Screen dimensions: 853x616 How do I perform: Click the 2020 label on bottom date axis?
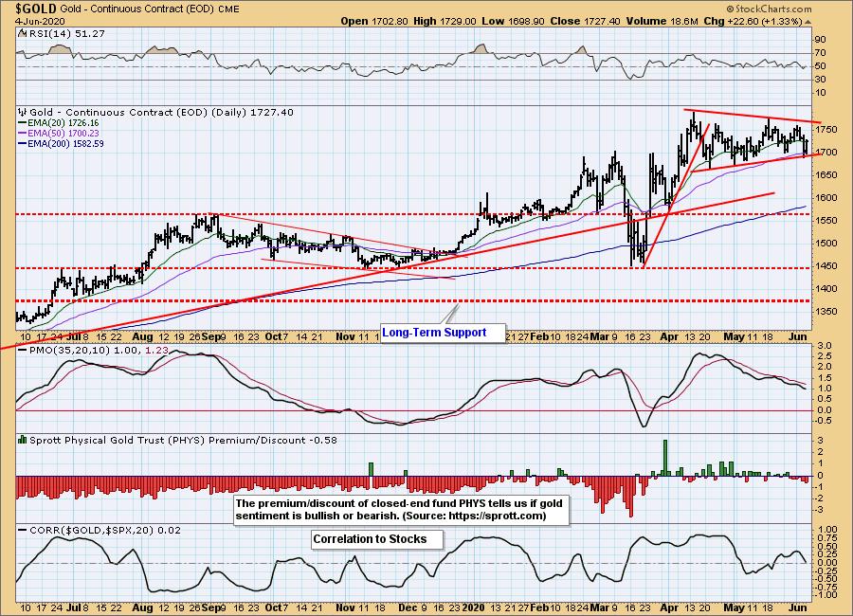click(472, 607)
